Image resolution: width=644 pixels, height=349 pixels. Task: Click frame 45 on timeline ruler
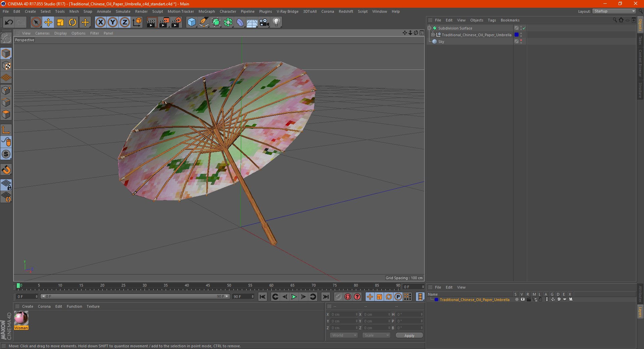click(x=208, y=286)
